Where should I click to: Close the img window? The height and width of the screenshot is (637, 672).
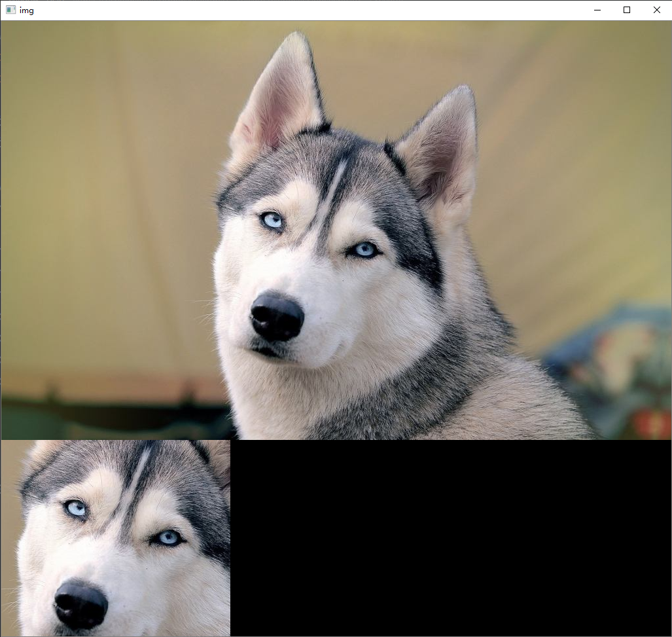coord(656,10)
